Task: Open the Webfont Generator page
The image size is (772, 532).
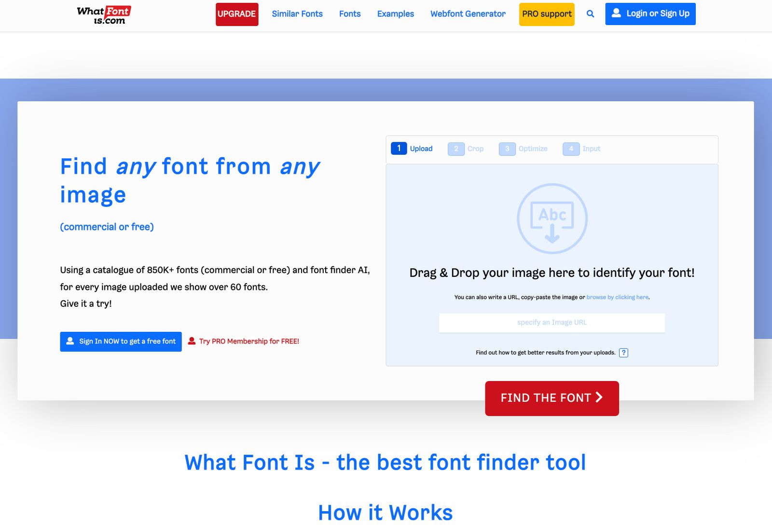Action: [467, 14]
